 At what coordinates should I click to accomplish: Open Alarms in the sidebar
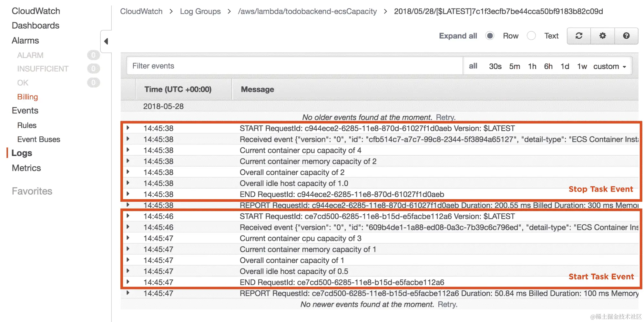coord(25,41)
